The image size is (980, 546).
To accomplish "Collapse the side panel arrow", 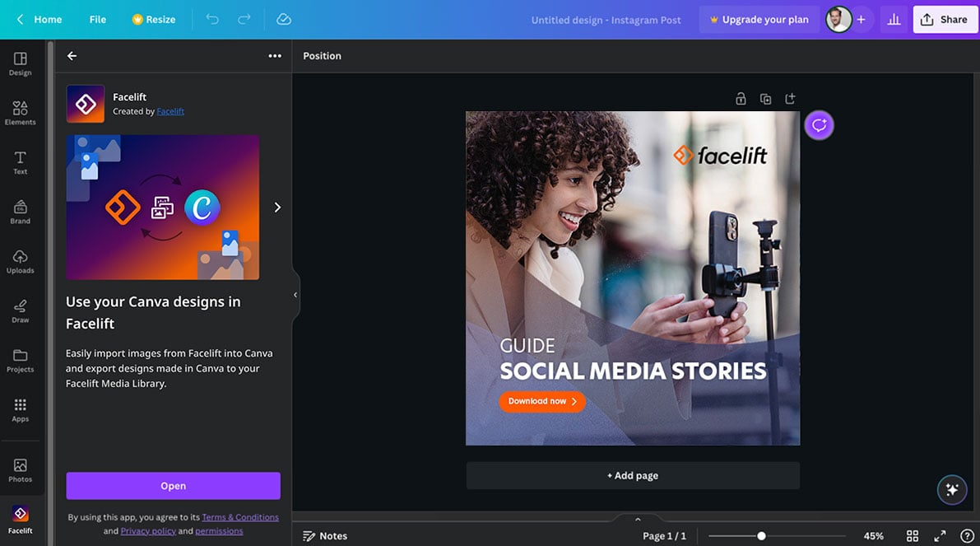I will [295, 294].
